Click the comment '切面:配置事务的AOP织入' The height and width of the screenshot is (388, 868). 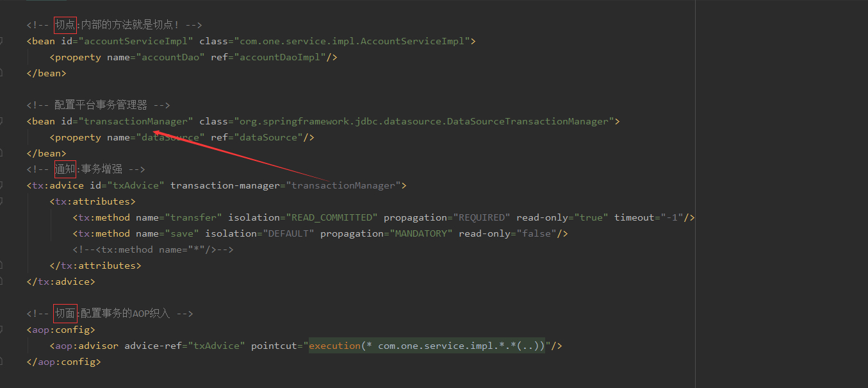click(x=110, y=314)
